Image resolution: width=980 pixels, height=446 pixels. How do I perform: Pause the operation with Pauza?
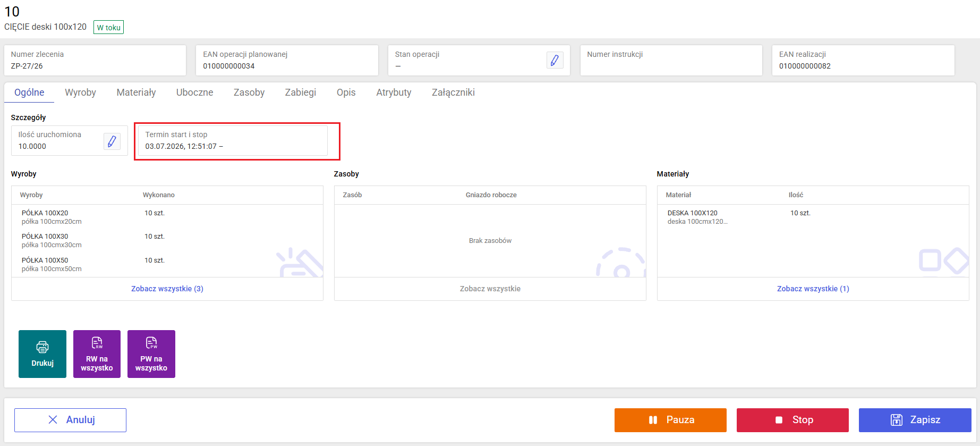tap(670, 420)
